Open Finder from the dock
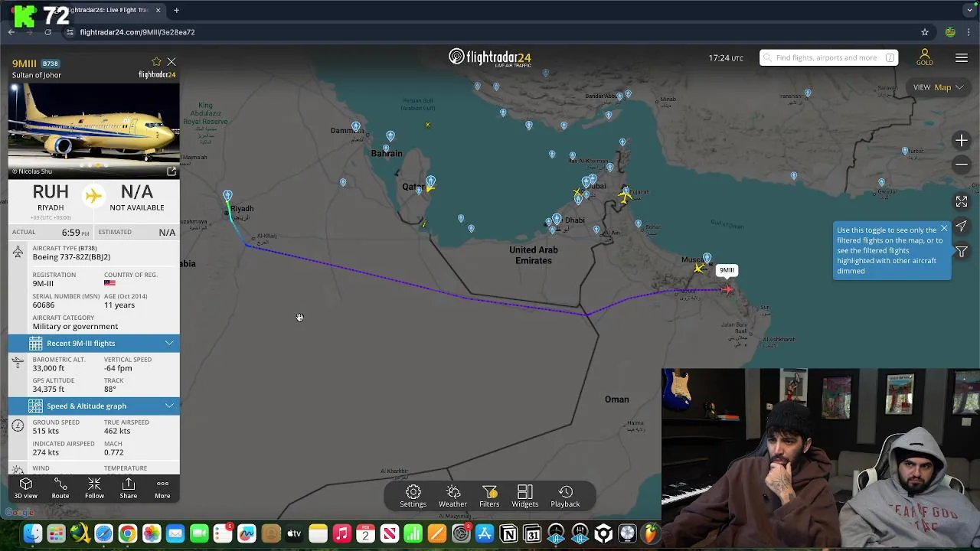 (32, 533)
